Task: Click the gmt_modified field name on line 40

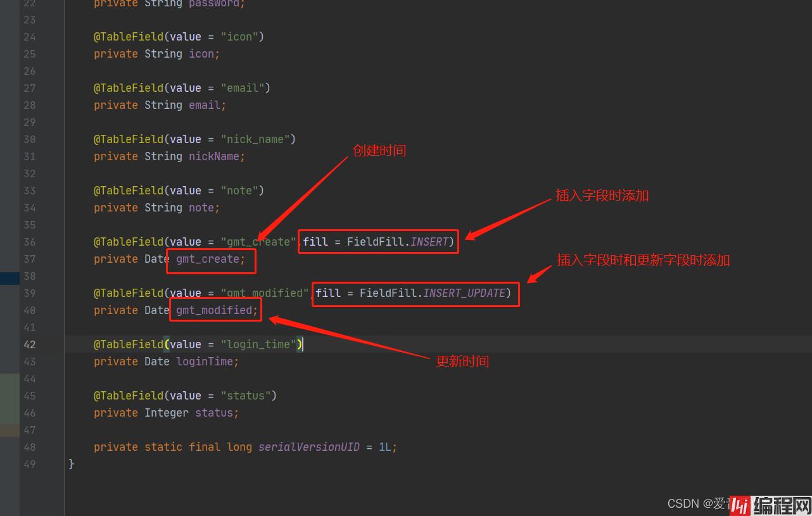Action: (214, 310)
